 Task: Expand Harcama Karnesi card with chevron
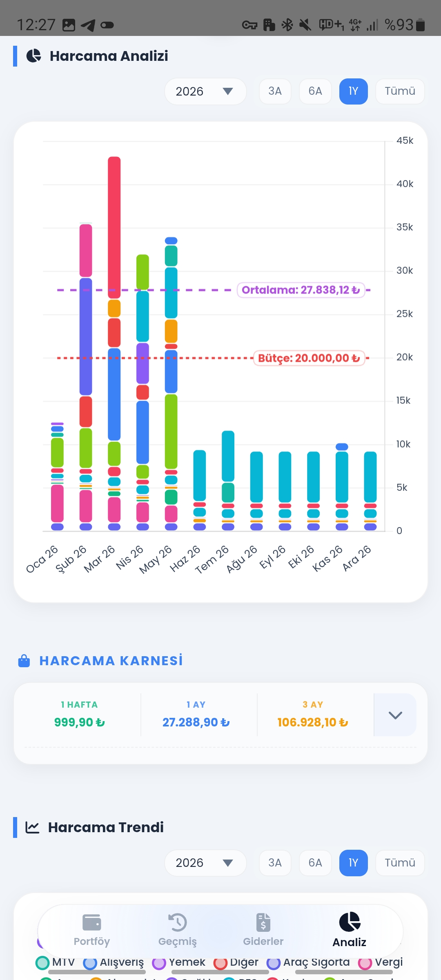395,715
